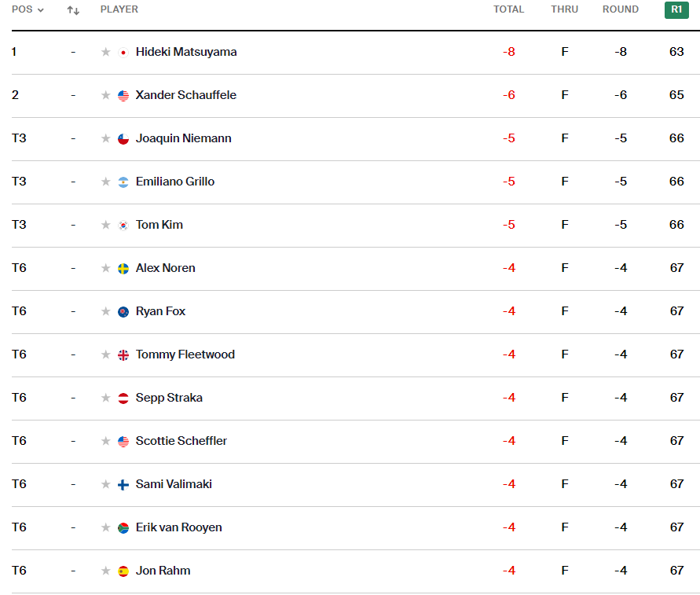Click the Chile flag beside Joaquin Niemann
This screenshot has height=595, width=700.
pos(123,139)
